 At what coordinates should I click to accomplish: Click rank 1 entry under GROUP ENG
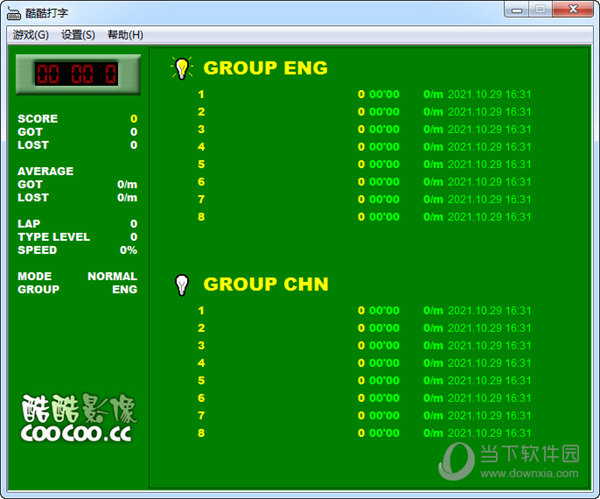201,95
